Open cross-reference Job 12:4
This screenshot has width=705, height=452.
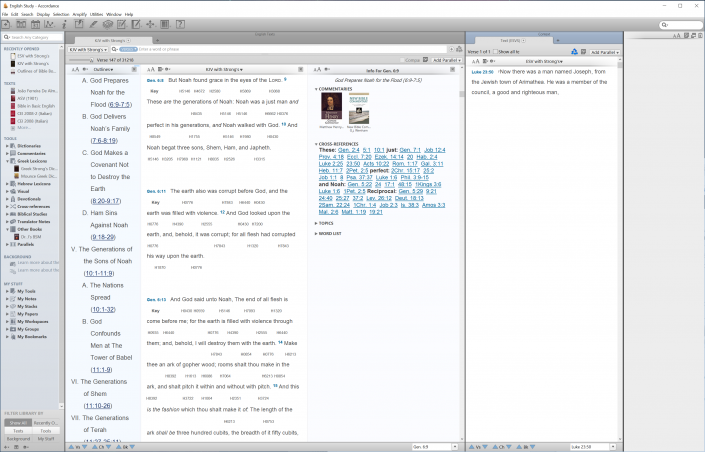click(435, 150)
